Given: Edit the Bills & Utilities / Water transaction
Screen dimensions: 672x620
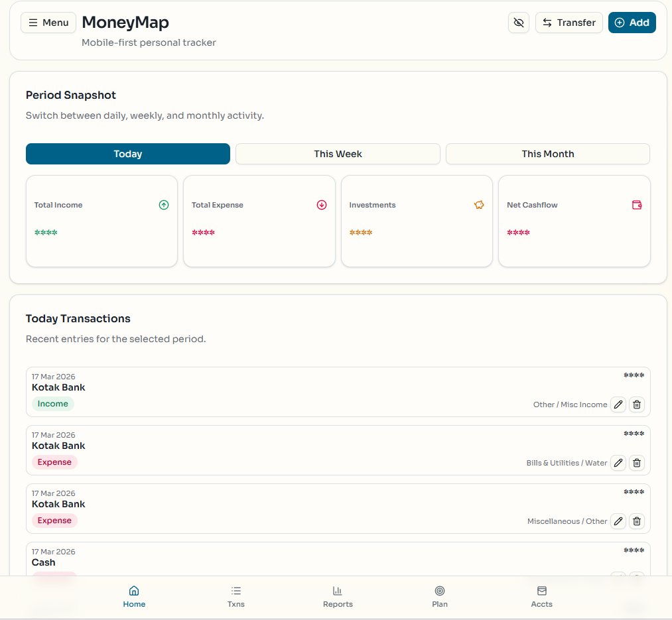Looking at the screenshot, I should [618, 463].
